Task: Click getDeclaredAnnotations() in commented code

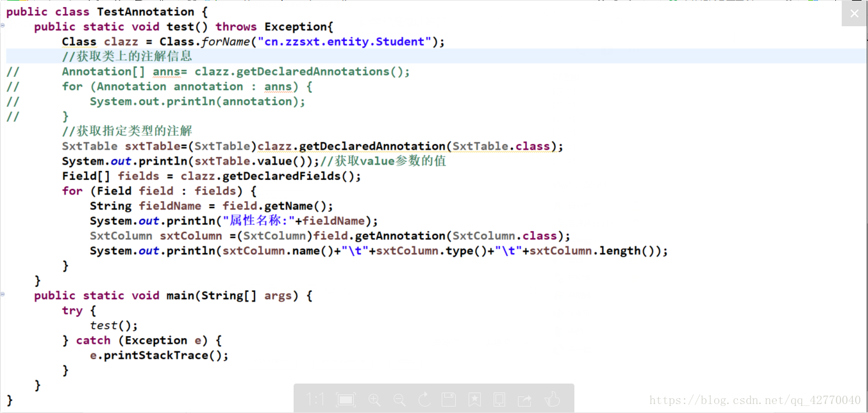Action: (x=320, y=72)
